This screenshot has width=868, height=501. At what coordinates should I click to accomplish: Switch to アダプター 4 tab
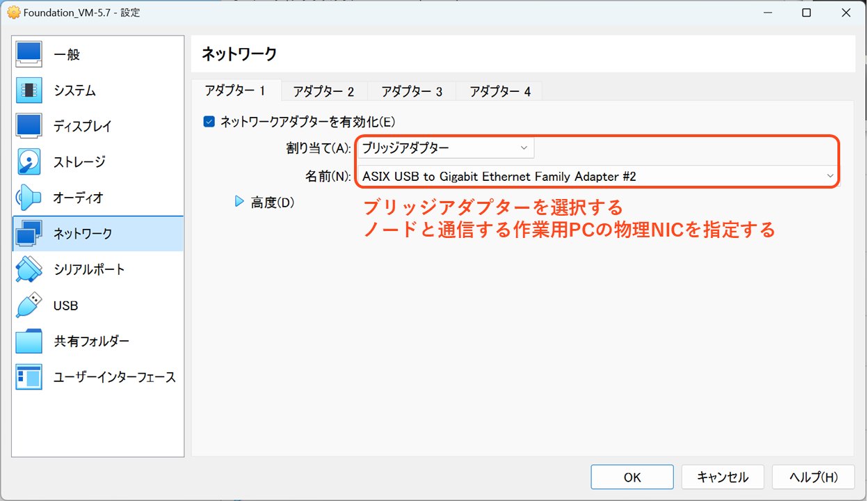500,91
